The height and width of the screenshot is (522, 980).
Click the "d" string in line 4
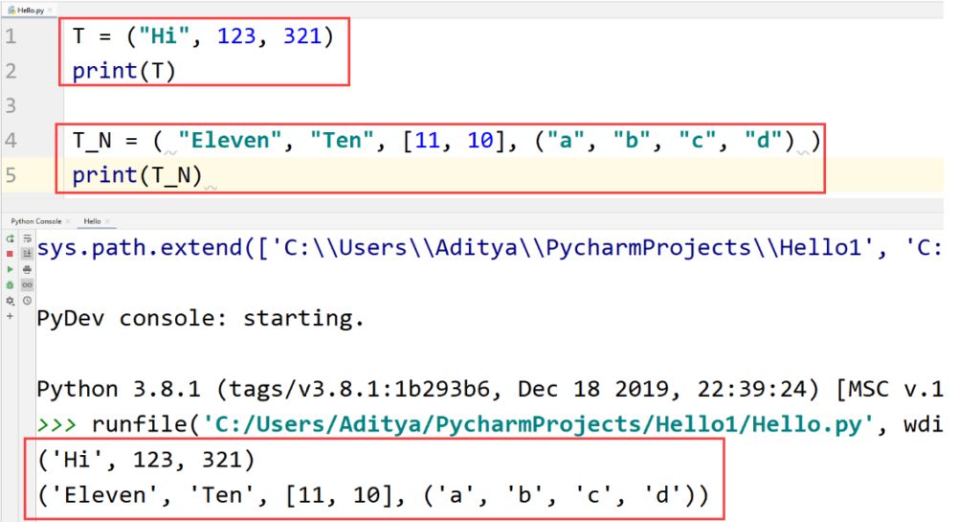[x=763, y=140]
